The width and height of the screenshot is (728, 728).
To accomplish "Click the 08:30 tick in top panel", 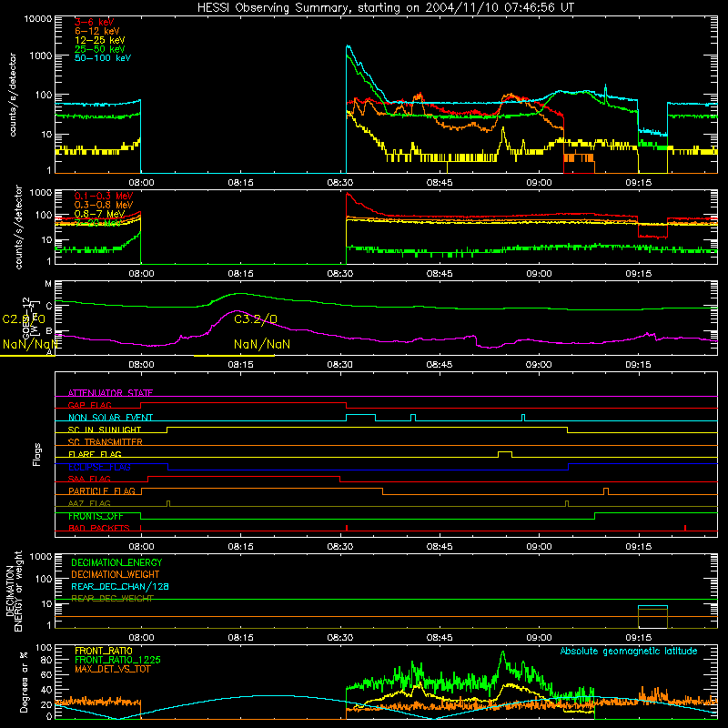I will coord(339,183).
